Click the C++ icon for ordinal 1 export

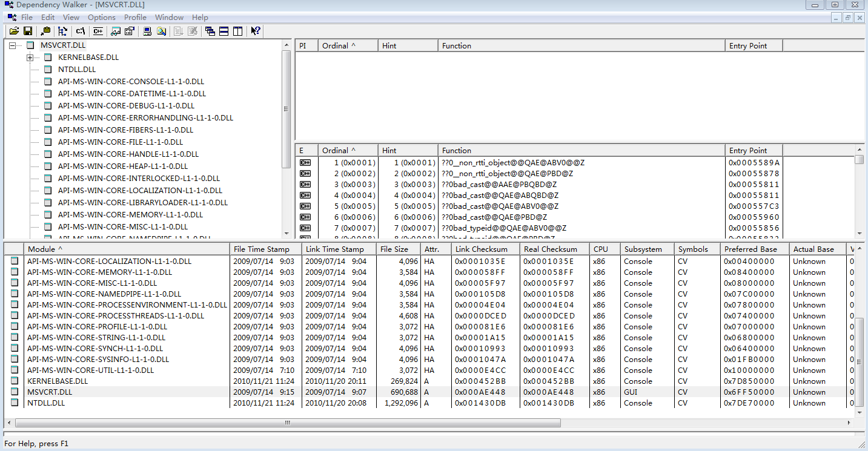305,163
